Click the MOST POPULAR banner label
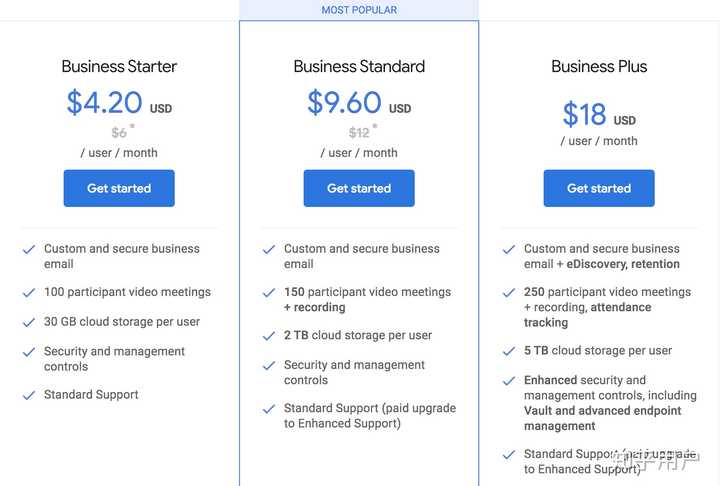Image resolution: width=720 pixels, height=486 pixels. click(x=359, y=10)
